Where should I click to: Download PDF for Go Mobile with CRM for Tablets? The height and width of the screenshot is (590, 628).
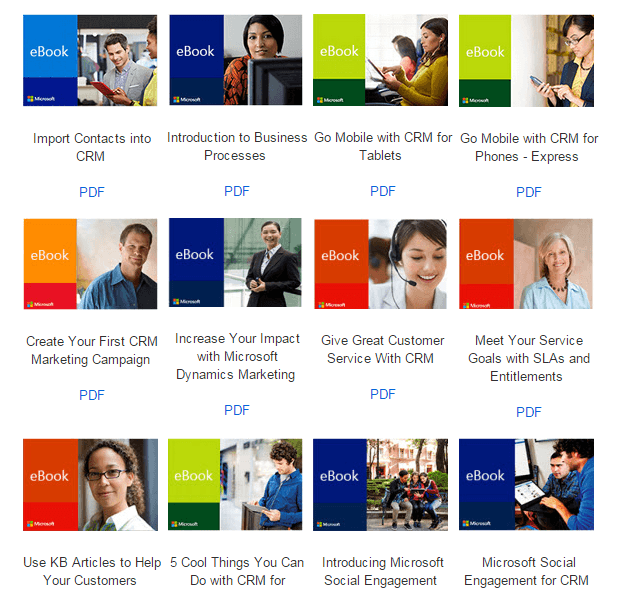382,191
